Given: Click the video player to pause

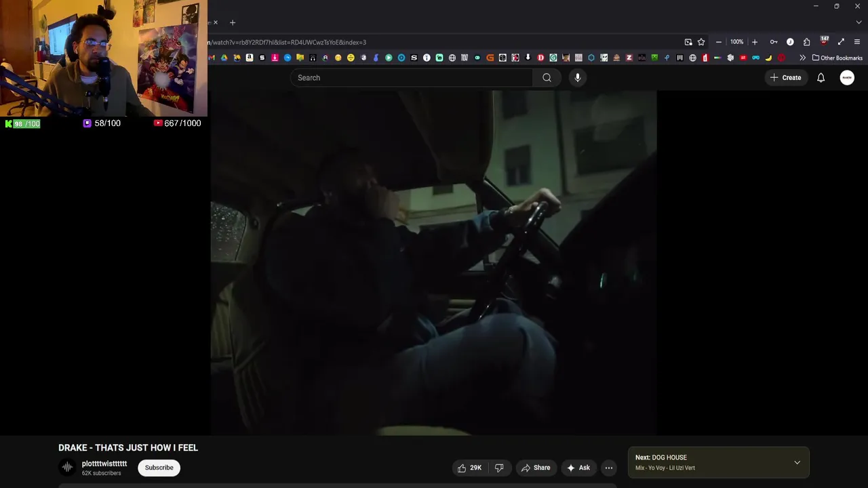Looking at the screenshot, I should click(x=433, y=263).
